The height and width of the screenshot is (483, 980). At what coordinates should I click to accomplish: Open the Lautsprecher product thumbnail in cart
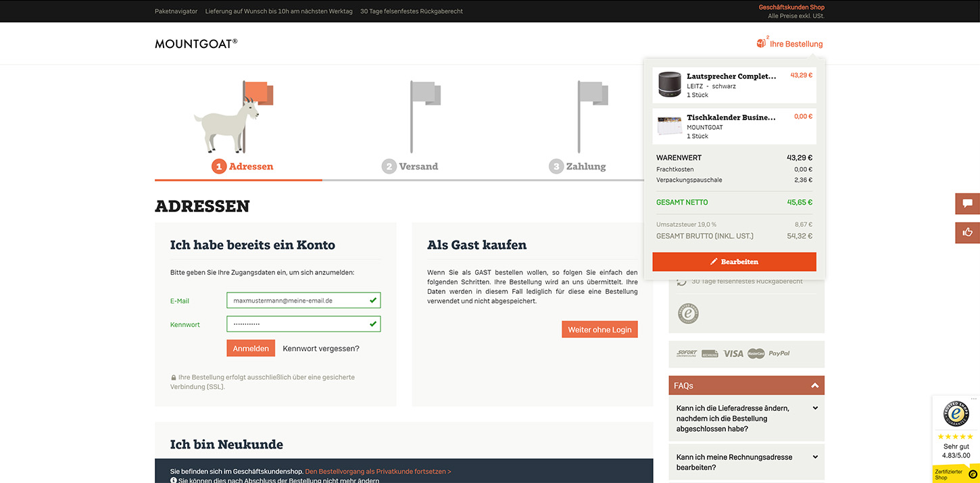(670, 85)
